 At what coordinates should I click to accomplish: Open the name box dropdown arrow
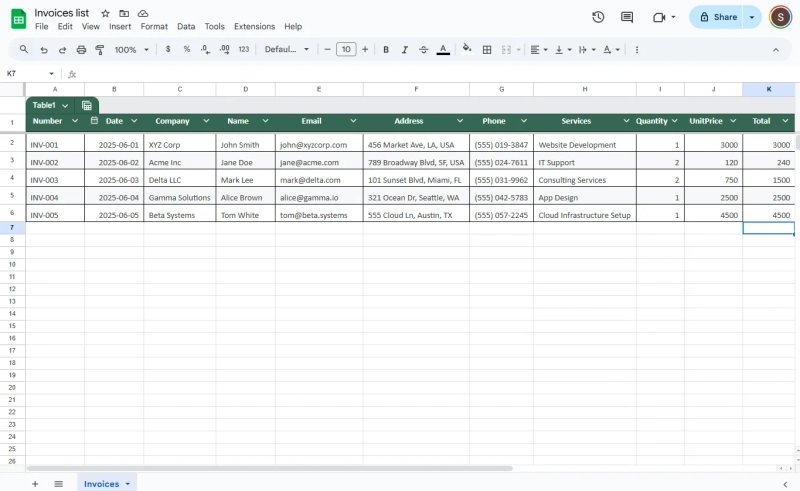tap(51, 74)
